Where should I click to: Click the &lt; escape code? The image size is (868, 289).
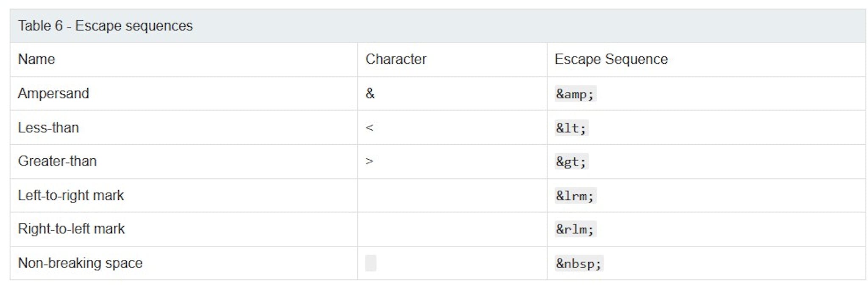(x=571, y=128)
